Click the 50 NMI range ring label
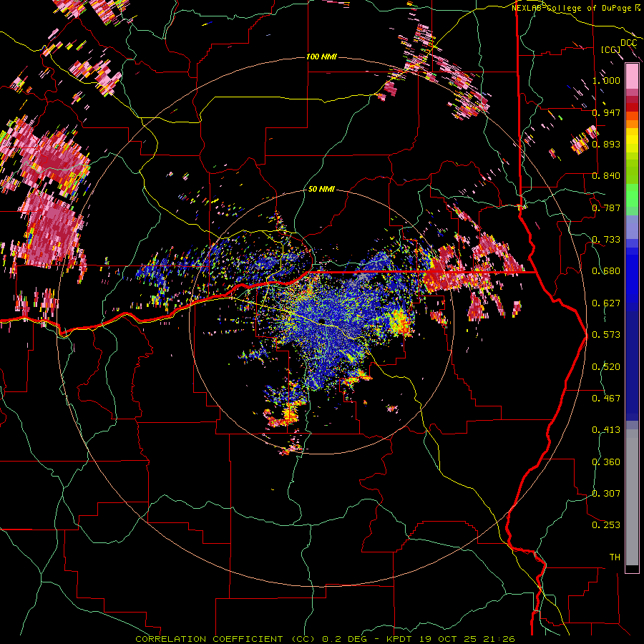644x644 pixels. coord(321,189)
